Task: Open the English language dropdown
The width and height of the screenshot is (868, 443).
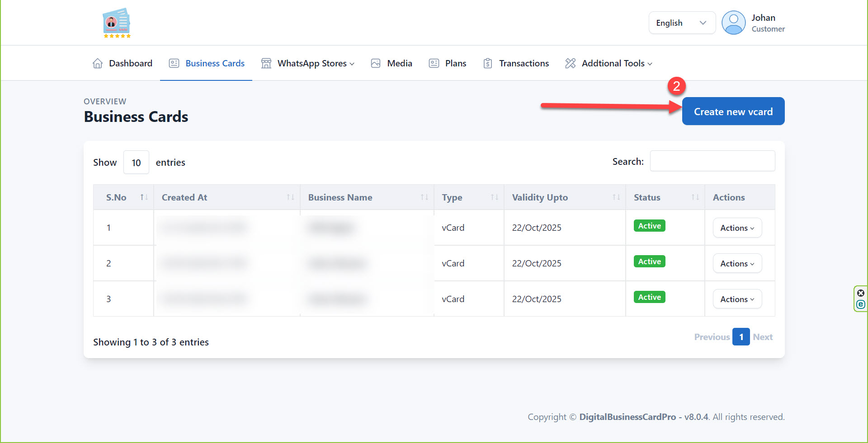Action: coord(682,23)
